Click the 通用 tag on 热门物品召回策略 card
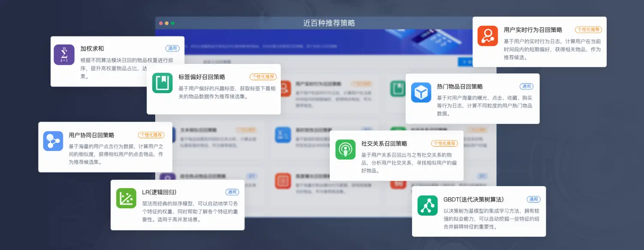The height and width of the screenshot is (250, 644). [x=527, y=87]
